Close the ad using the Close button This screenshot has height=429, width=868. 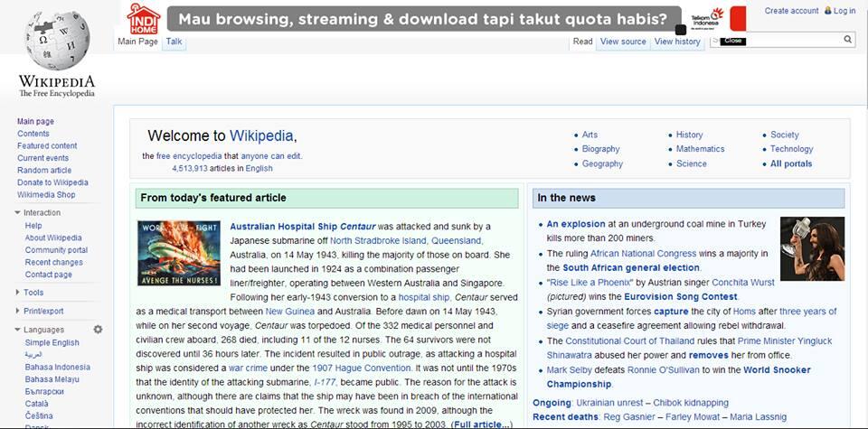point(732,41)
